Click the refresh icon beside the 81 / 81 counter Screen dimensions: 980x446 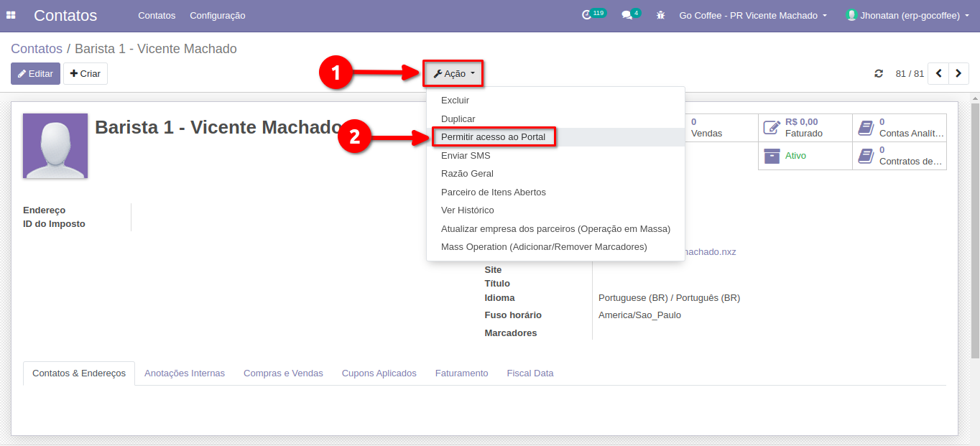tap(879, 73)
